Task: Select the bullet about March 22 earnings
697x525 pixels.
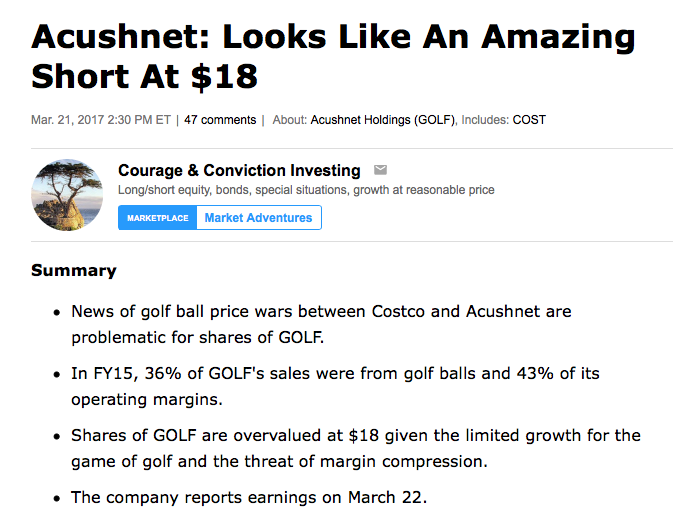Action: click(x=249, y=497)
